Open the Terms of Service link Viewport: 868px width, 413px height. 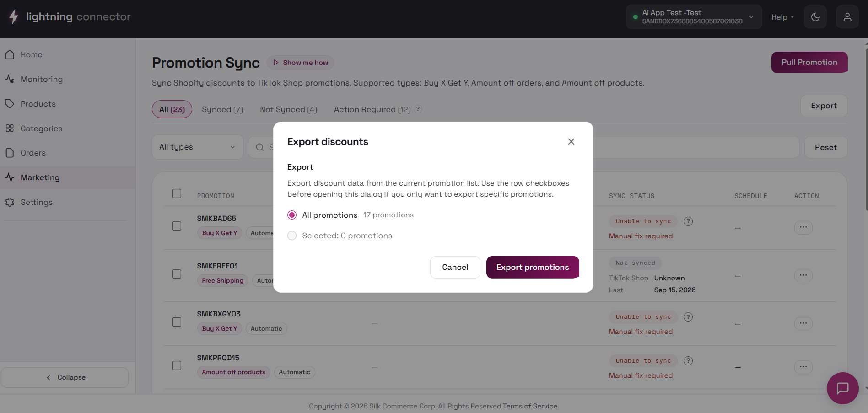pos(530,406)
